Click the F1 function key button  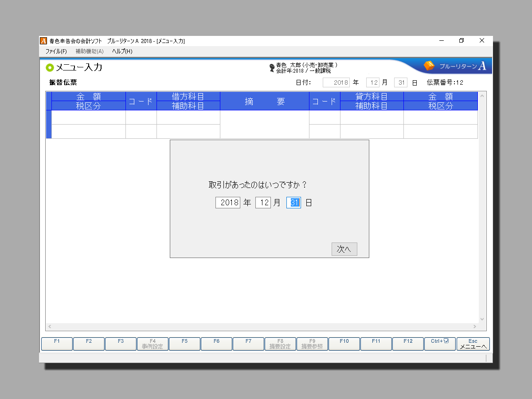pos(57,344)
